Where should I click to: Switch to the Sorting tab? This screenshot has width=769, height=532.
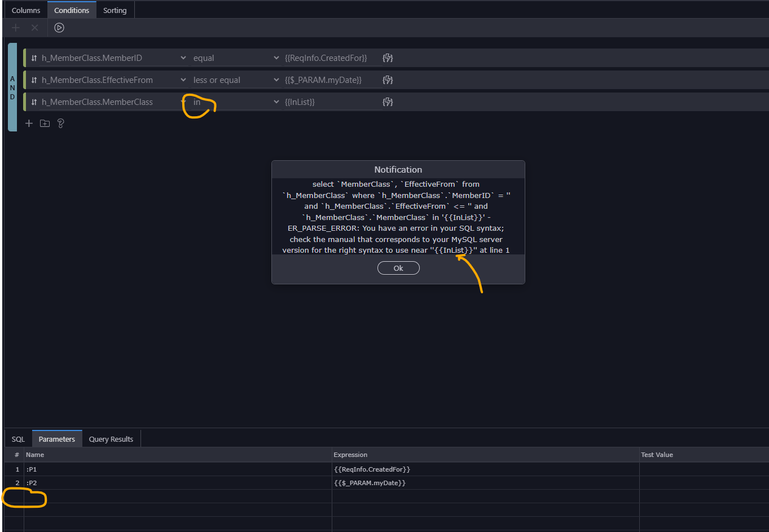(x=115, y=10)
